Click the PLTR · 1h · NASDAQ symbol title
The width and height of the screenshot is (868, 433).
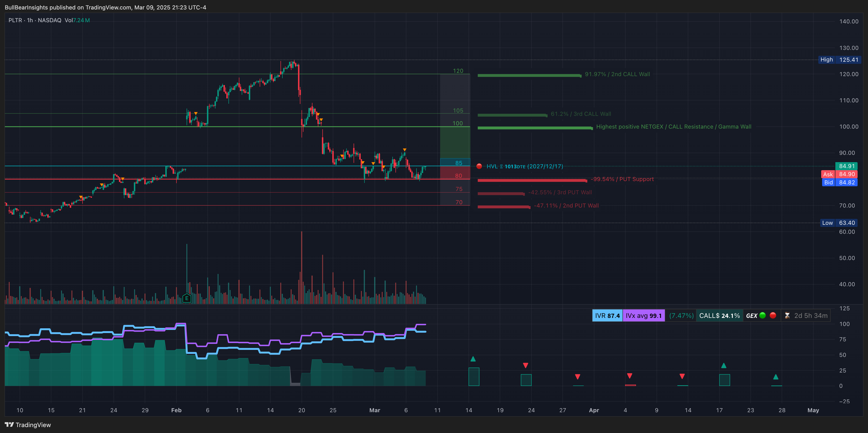pyautogui.click(x=35, y=20)
